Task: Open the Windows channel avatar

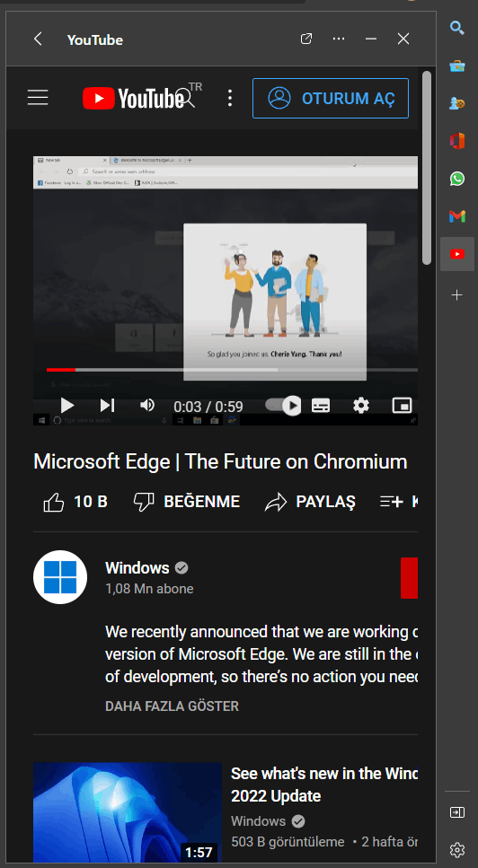Action: coord(60,577)
